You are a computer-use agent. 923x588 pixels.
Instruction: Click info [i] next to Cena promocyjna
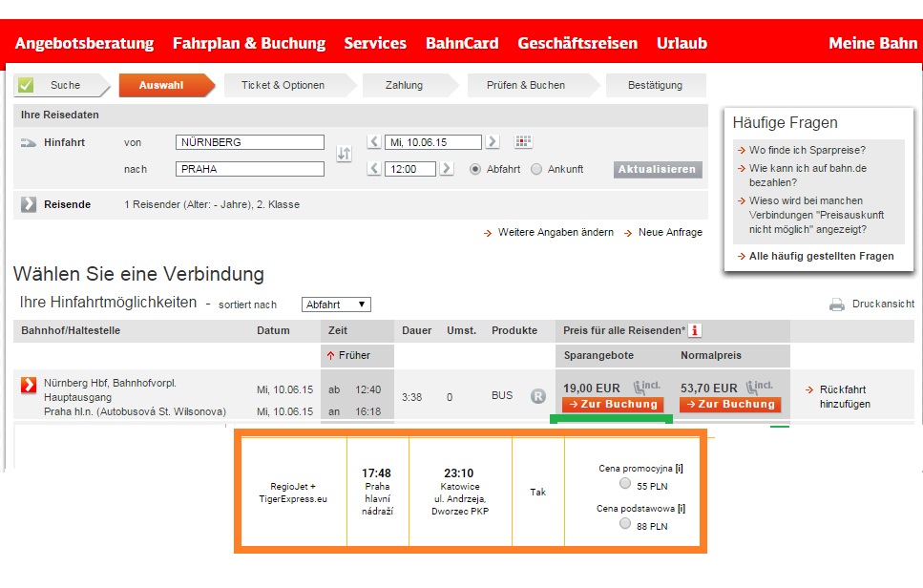pos(680,469)
